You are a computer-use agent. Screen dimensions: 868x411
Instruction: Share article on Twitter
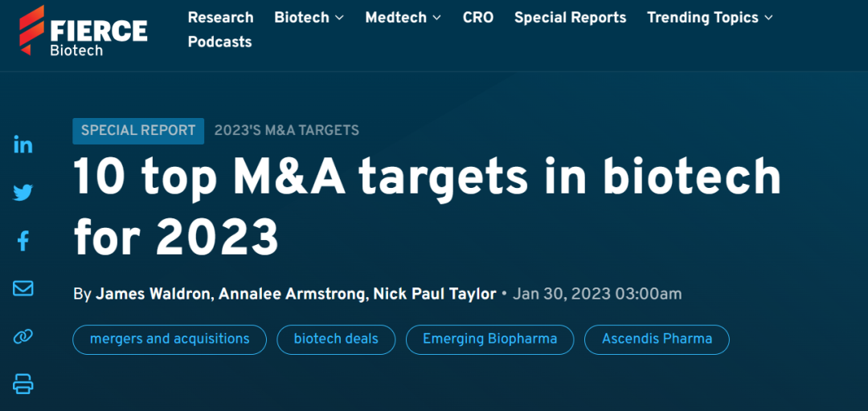[x=23, y=193]
